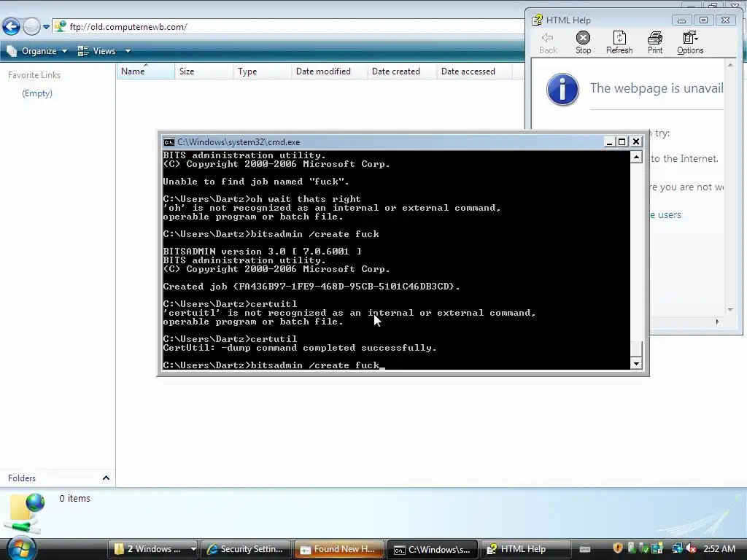Minimize the cmd.exe window
This screenshot has height=560, width=747.
pyautogui.click(x=609, y=142)
